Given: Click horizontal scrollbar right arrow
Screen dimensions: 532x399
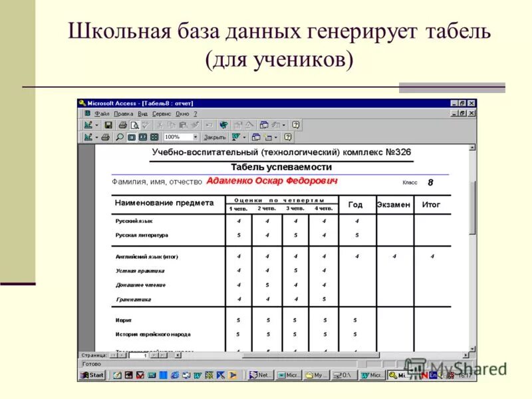Looking at the screenshot, I should [466, 355].
